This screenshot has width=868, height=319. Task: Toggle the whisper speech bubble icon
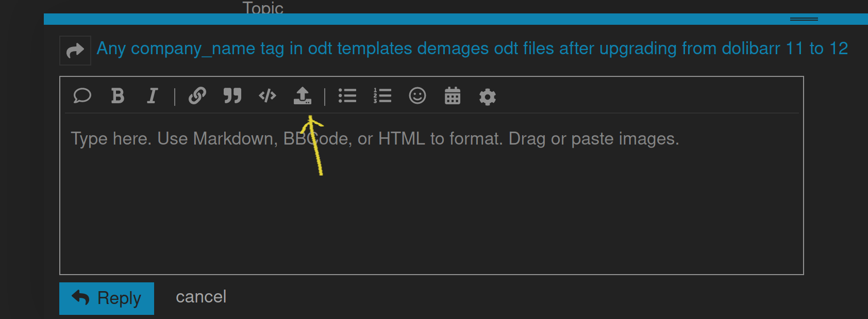tap(82, 96)
